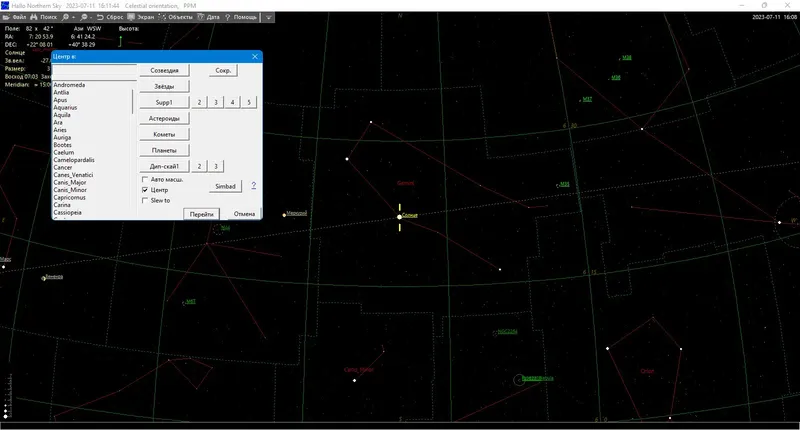Select Canis_Major in the constellation list
The image size is (800, 430).
pyautogui.click(x=70, y=182)
